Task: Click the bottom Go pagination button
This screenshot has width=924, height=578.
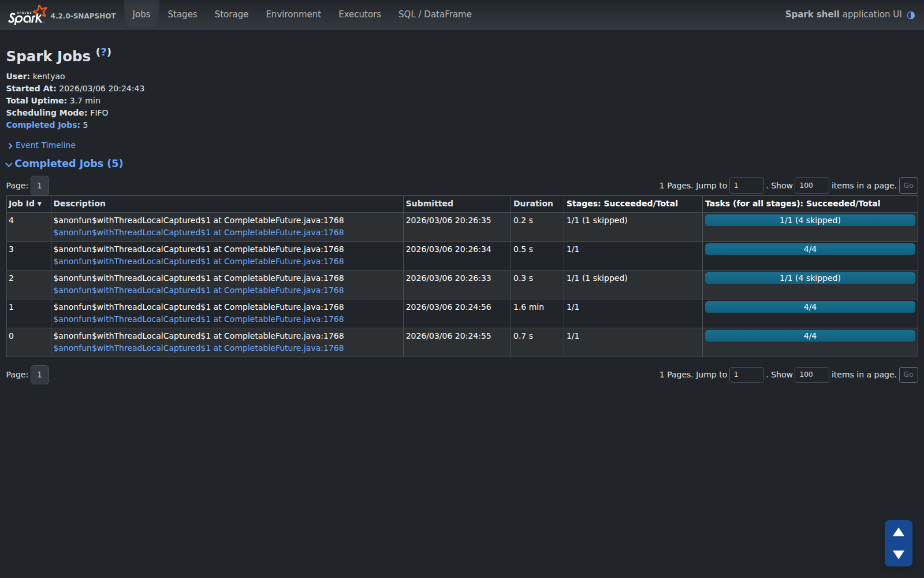Action: point(908,375)
